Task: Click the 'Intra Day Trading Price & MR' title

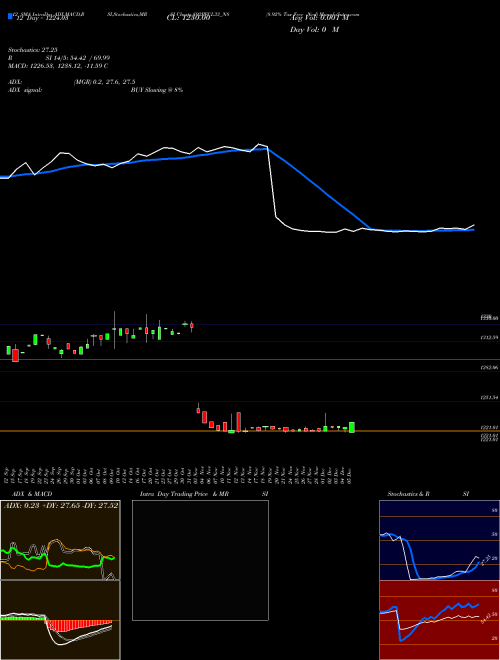Action: pyautogui.click(x=186, y=494)
